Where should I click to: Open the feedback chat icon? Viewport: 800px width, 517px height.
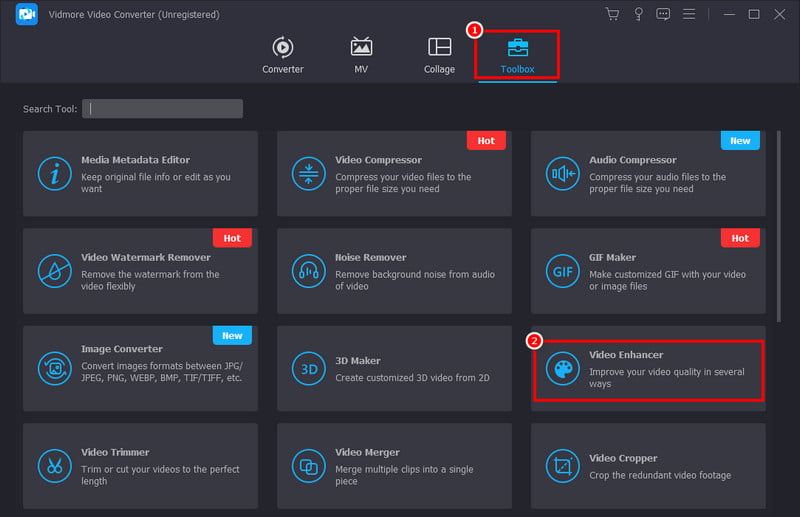click(x=663, y=14)
